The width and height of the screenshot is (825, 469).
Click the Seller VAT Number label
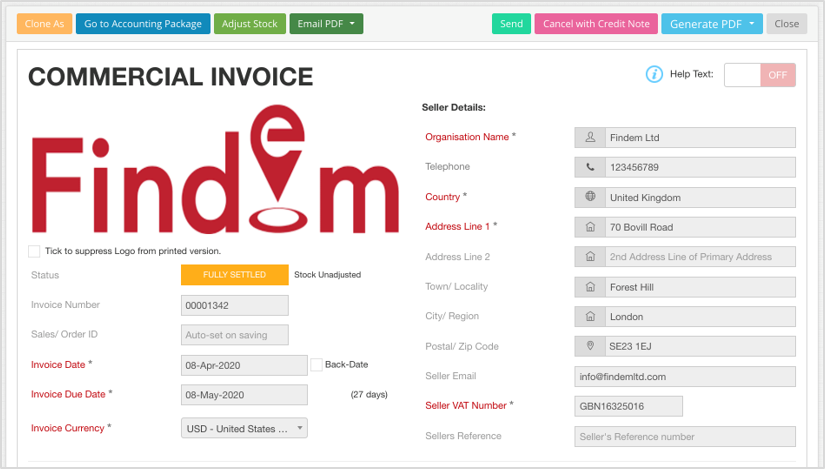(x=466, y=405)
